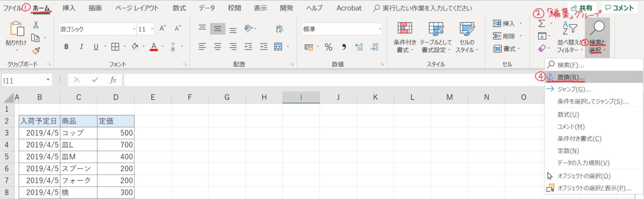Image resolution: width=644 pixels, height=199 pixels.
Task: Switch to the データ tab
Action: click(207, 8)
